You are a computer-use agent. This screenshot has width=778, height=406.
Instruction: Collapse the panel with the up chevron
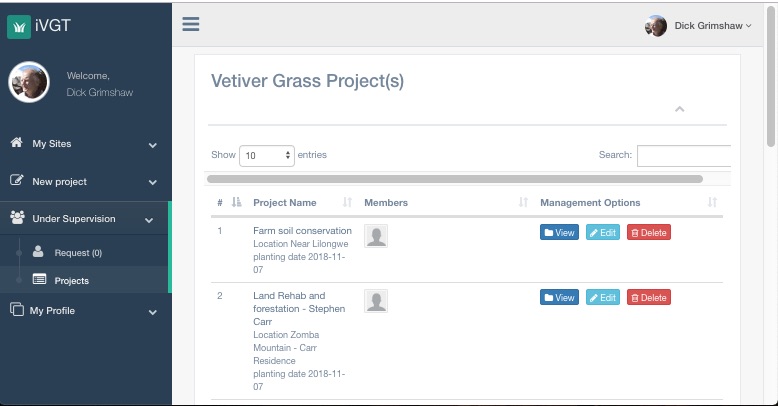680,109
